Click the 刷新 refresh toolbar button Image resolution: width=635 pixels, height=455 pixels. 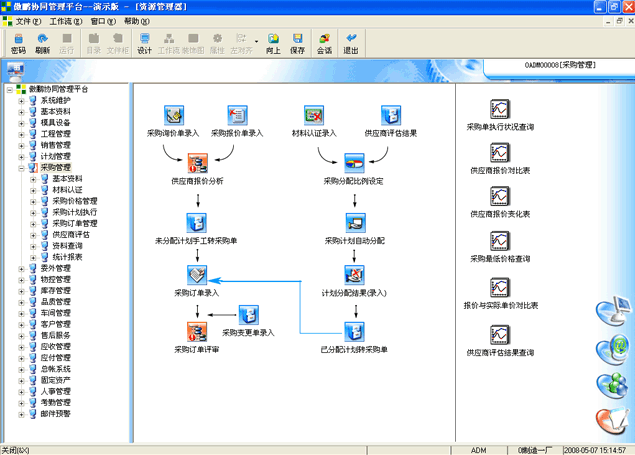tap(42, 43)
